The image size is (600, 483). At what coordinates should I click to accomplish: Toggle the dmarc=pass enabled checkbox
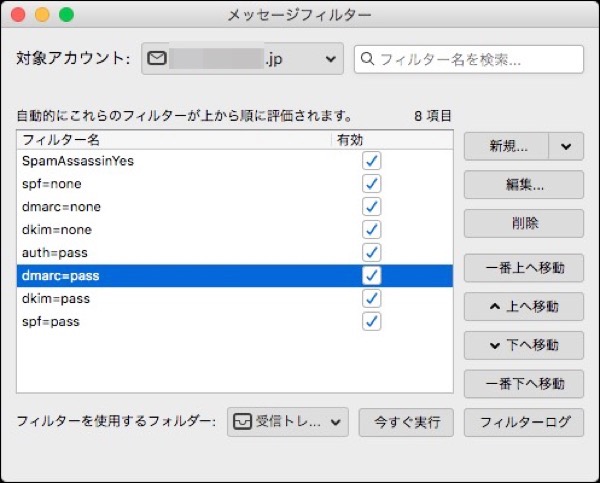click(372, 275)
